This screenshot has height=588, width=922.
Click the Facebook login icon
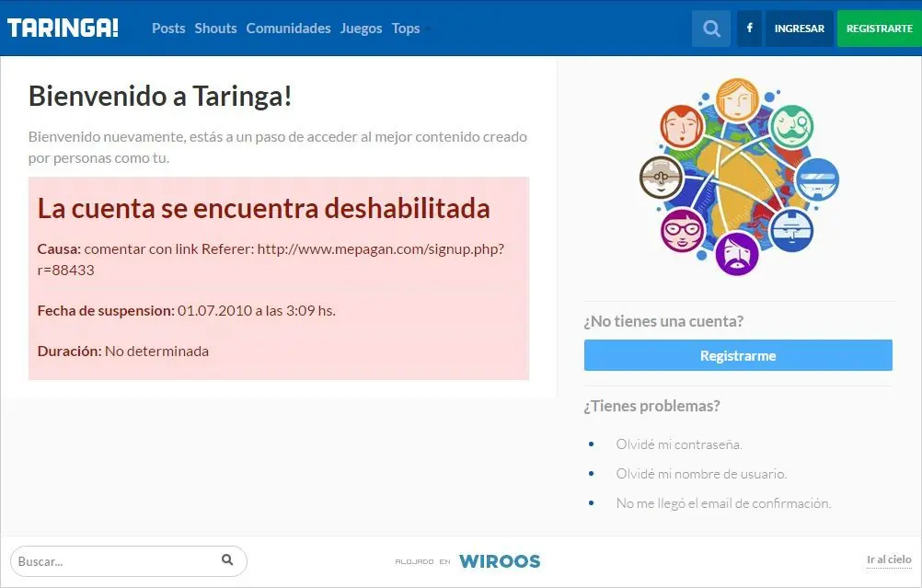point(749,29)
